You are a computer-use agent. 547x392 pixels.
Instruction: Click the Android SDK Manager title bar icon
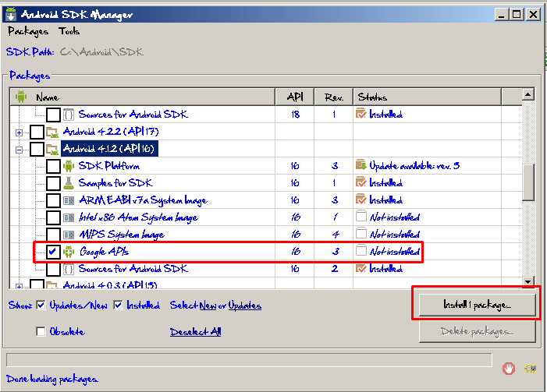[x=11, y=14]
